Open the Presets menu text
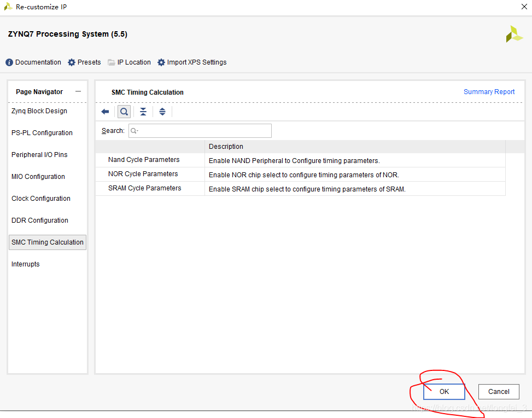The width and height of the screenshot is (532, 418). (x=89, y=62)
